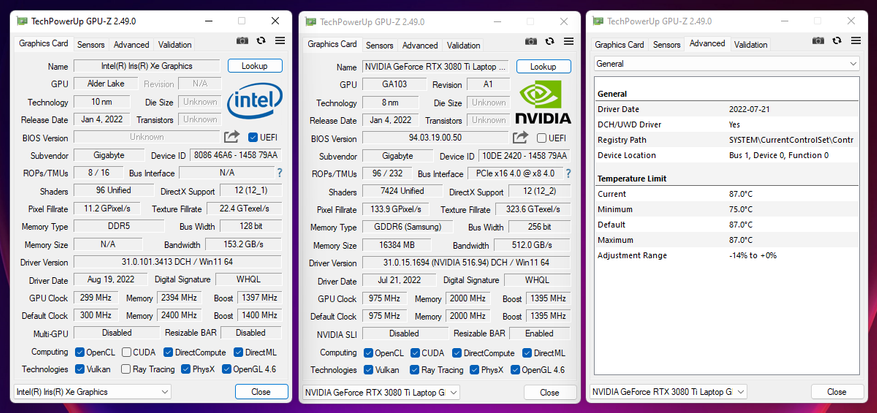The image size is (877, 413).
Task: Switch to Advanced tab in Intel window
Action: (x=131, y=45)
